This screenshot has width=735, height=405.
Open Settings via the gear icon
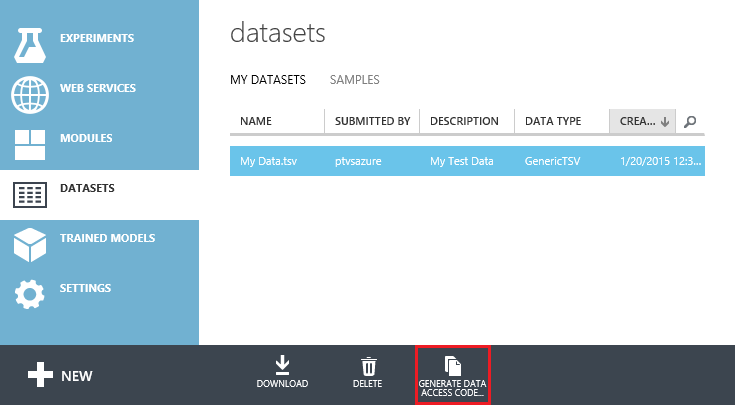coord(30,294)
